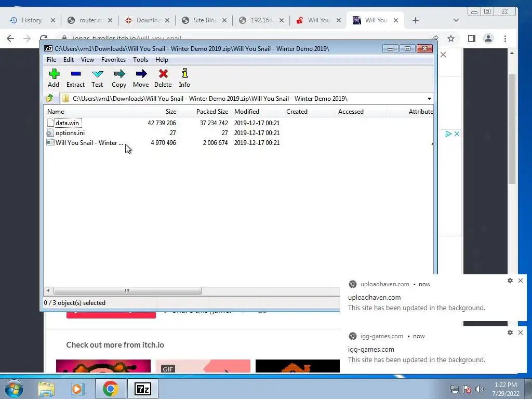The image size is (532, 399).
Task: Sort by the Name column header
Action: click(x=86, y=112)
